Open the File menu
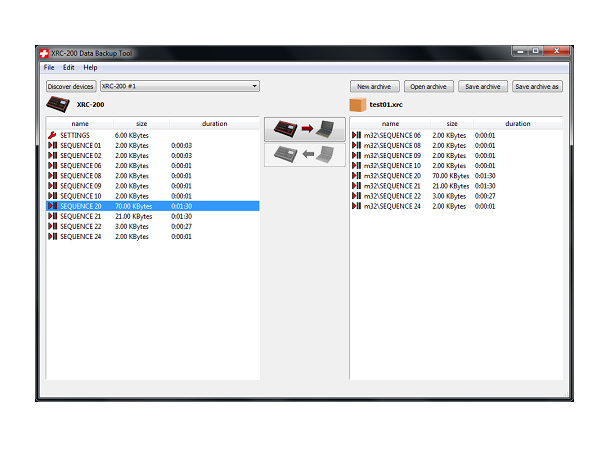The height and width of the screenshot is (450, 610). coord(49,67)
